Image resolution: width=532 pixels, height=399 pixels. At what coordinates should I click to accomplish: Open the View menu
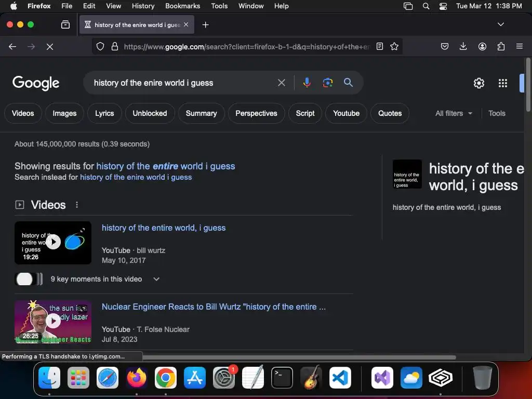point(113,6)
